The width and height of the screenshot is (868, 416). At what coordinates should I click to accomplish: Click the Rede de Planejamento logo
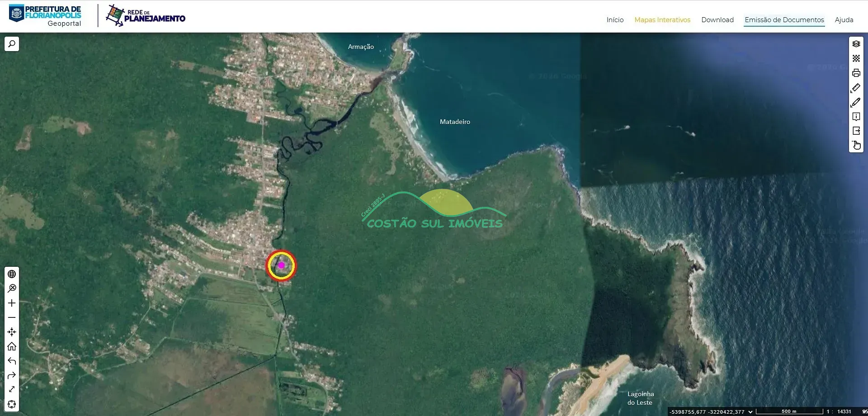click(x=146, y=16)
